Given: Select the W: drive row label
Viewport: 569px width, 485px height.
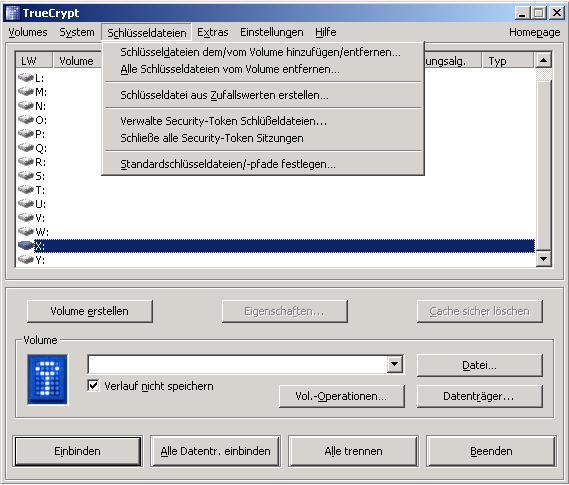Looking at the screenshot, I should pyautogui.click(x=42, y=231).
